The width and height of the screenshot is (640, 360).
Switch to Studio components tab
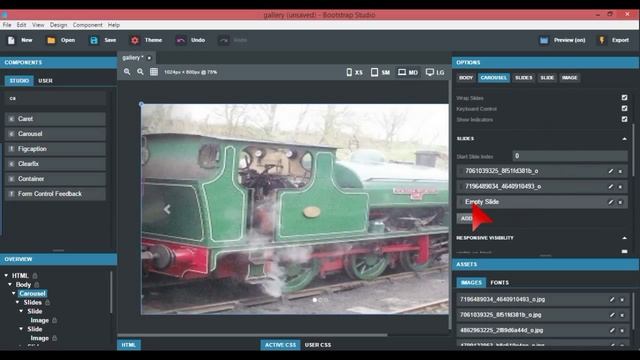tap(19, 81)
